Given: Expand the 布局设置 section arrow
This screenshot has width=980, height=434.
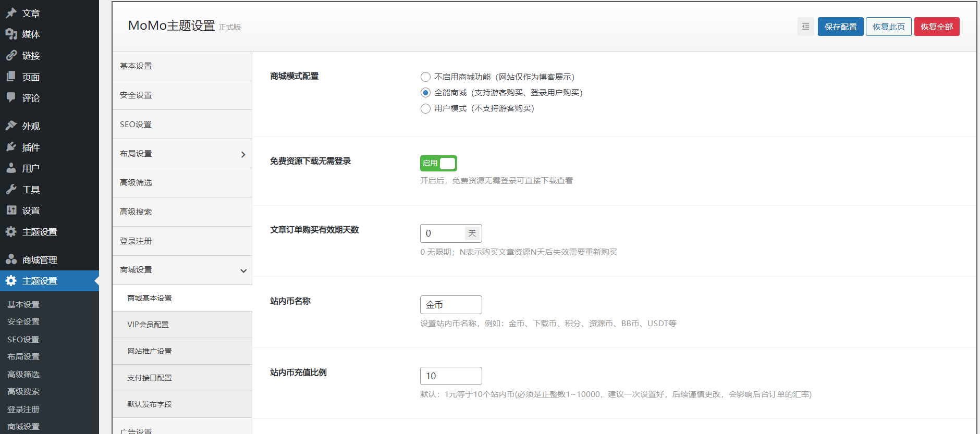Looking at the screenshot, I should [243, 154].
